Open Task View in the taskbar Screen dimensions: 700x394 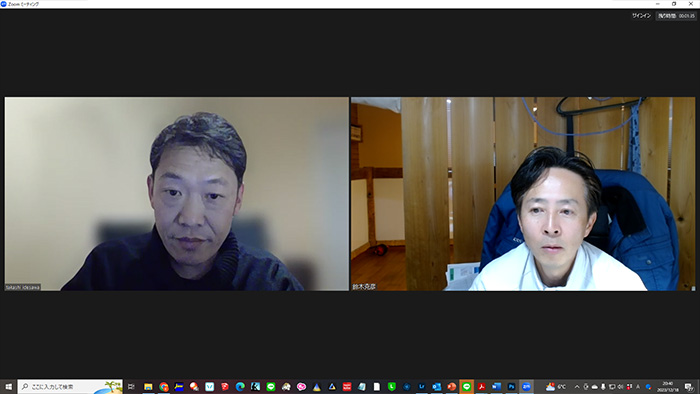point(131,386)
